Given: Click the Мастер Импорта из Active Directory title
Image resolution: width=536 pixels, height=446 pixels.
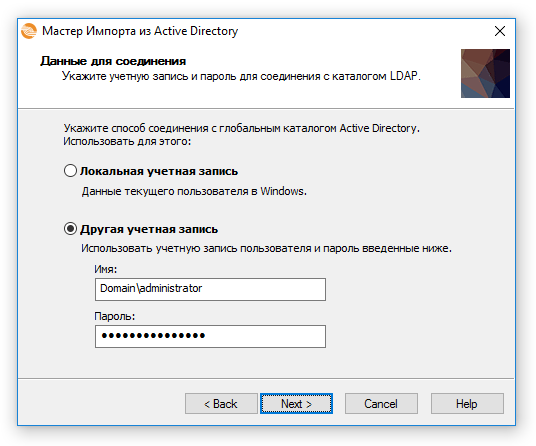Looking at the screenshot, I should (140, 31).
